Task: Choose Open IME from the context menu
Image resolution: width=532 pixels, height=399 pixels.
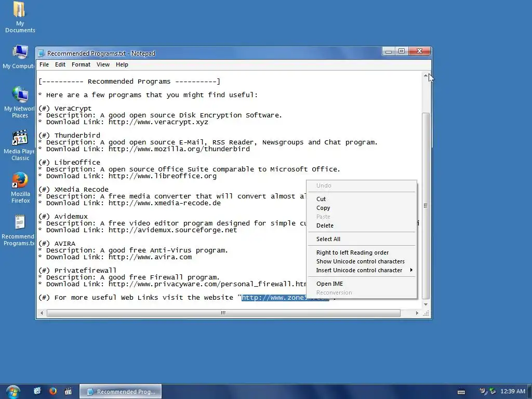Action: coord(362,284)
